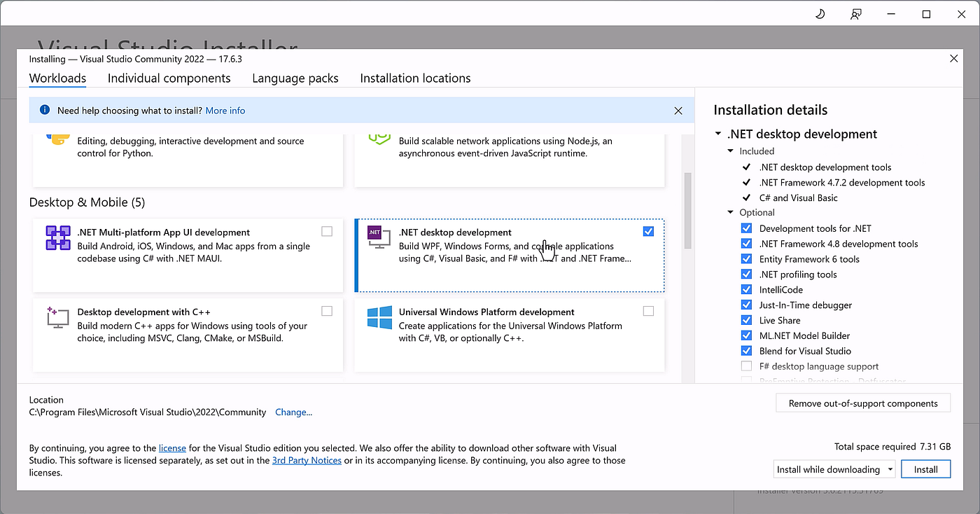Minimize the Visual Studio Installer window

point(891,14)
